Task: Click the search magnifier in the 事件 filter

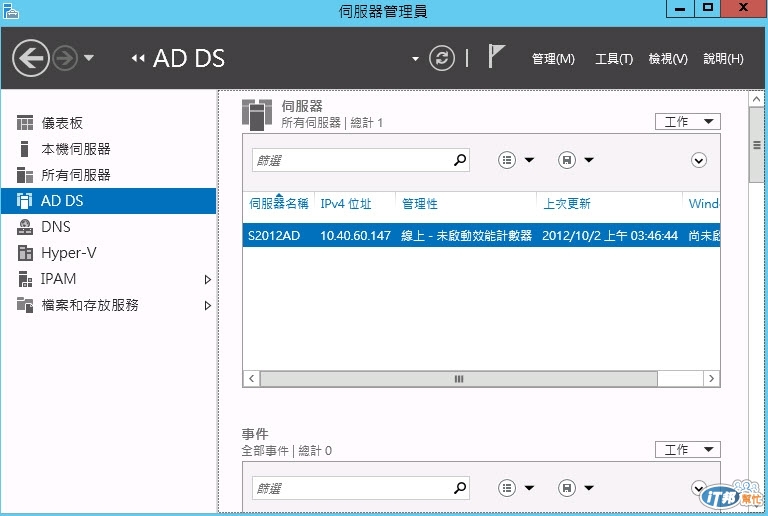Action: click(459, 488)
